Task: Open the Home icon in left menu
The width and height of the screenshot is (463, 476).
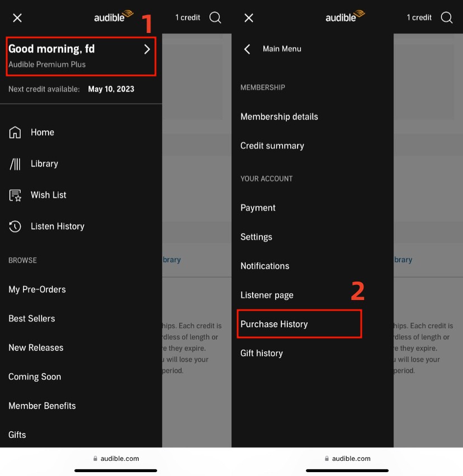Action: point(15,132)
